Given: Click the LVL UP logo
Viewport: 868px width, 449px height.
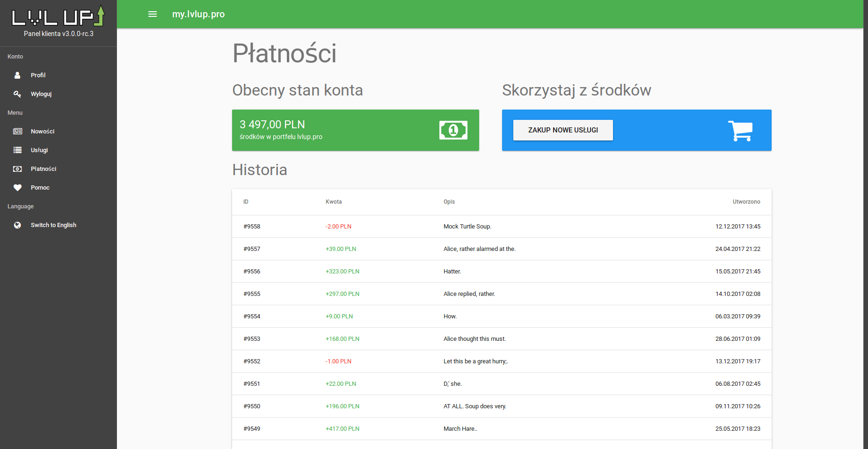Looking at the screenshot, I should point(58,16).
